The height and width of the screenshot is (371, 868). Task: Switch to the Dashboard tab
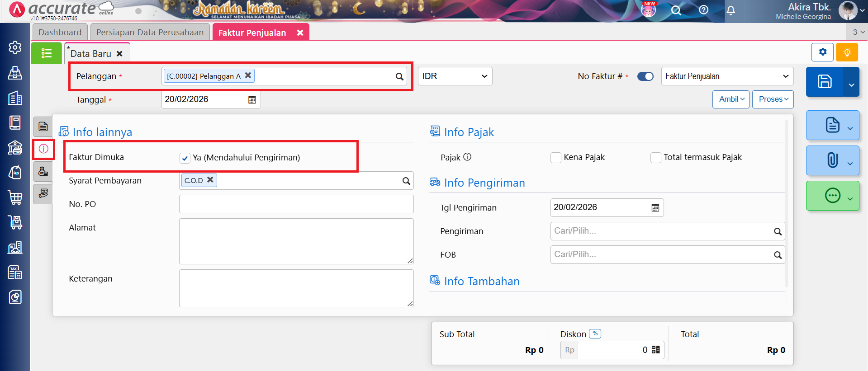coord(60,33)
